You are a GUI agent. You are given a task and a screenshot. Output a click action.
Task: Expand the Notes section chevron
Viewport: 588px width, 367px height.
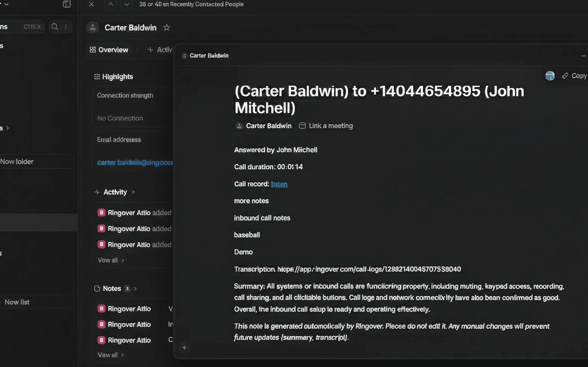135,288
